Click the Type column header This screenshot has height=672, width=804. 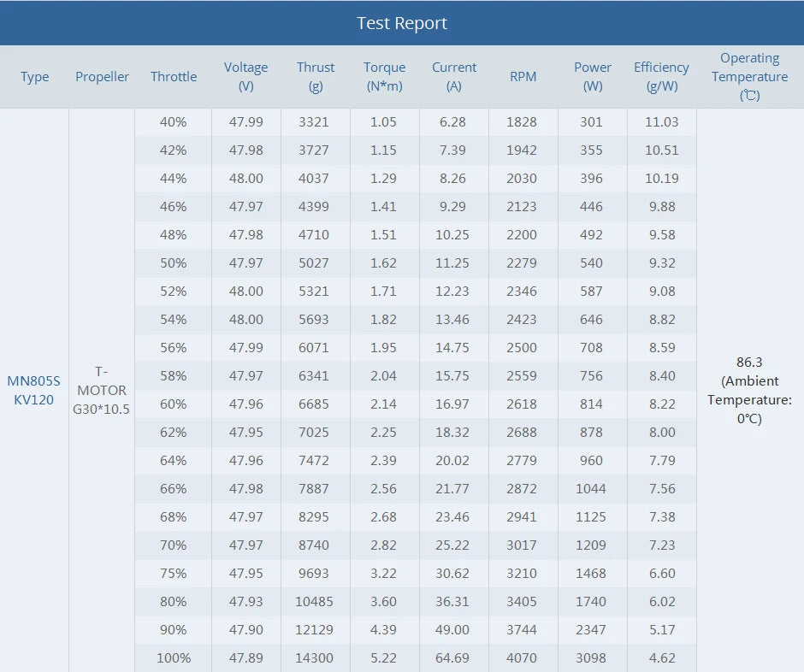pyautogui.click(x=35, y=77)
